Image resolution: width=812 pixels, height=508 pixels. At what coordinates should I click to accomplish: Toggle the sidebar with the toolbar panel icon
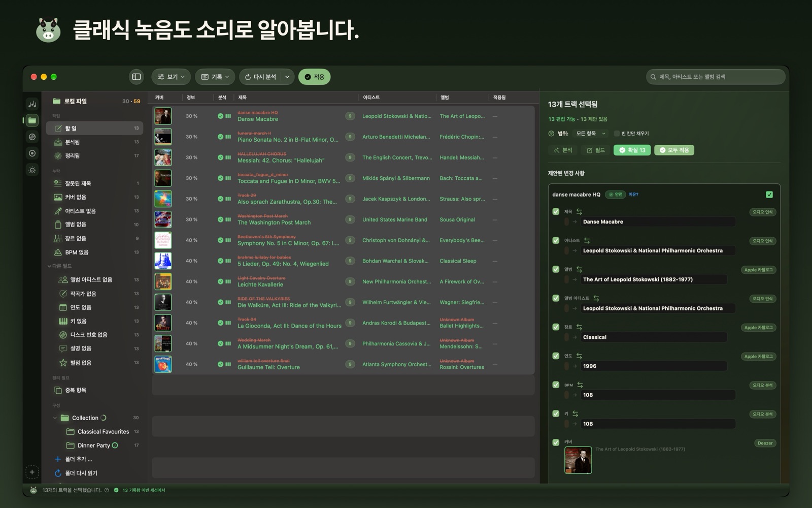pos(137,77)
